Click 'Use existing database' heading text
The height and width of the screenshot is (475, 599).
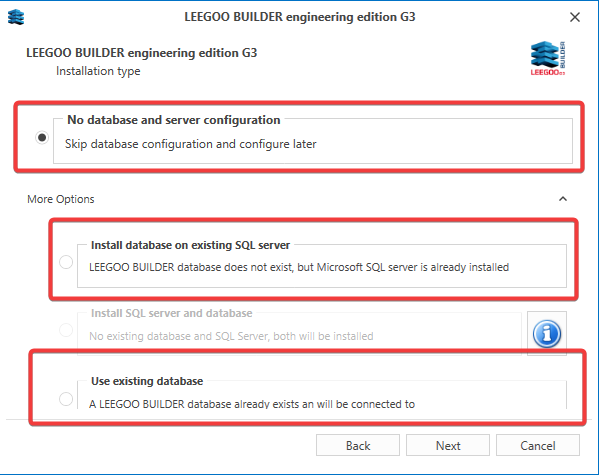pos(147,381)
